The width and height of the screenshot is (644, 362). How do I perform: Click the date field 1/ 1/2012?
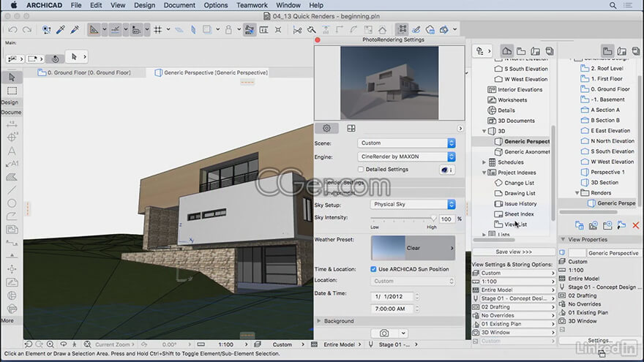click(392, 296)
